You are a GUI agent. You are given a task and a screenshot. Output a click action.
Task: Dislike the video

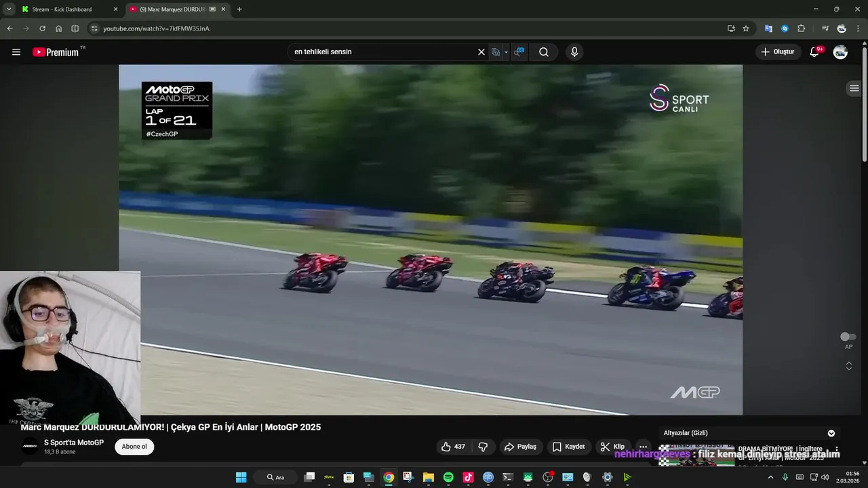click(x=483, y=447)
